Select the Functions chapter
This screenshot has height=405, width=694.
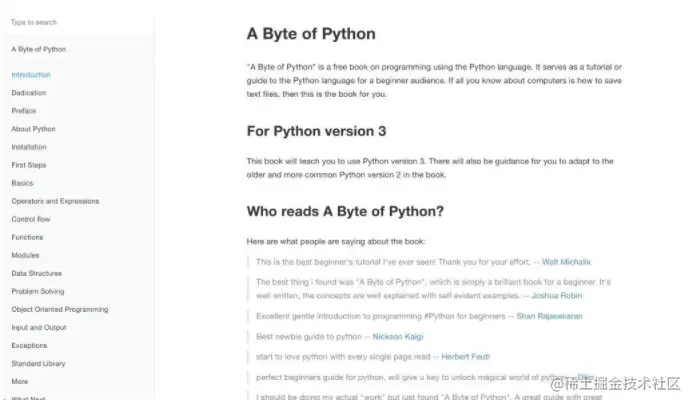[27, 237]
